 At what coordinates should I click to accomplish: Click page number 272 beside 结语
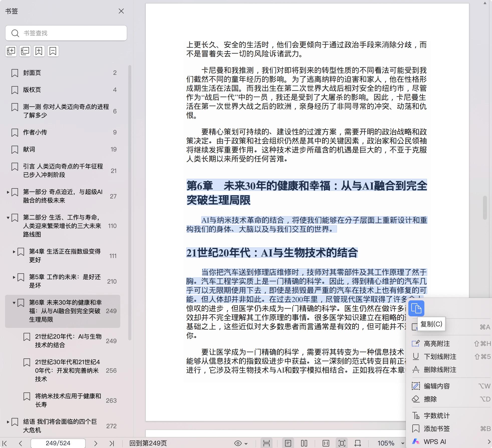(111, 426)
